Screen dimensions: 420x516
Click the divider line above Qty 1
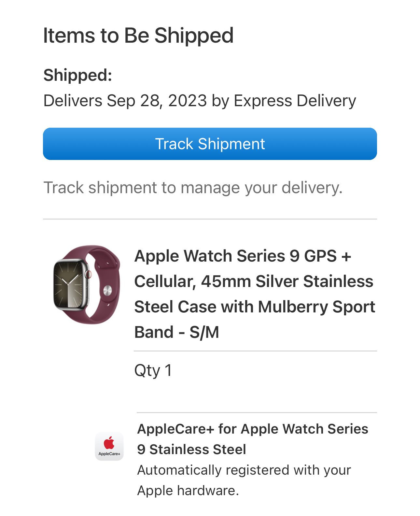(255, 351)
